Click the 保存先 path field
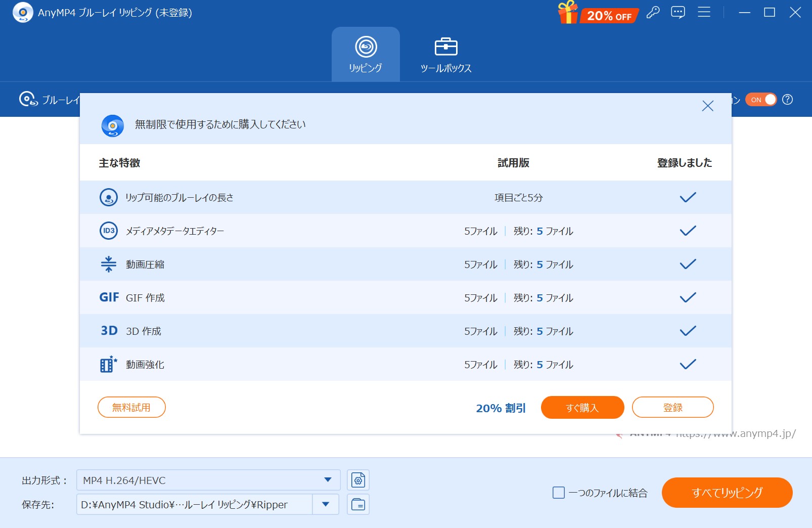This screenshot has width=812, height=528. pos(194,504)
